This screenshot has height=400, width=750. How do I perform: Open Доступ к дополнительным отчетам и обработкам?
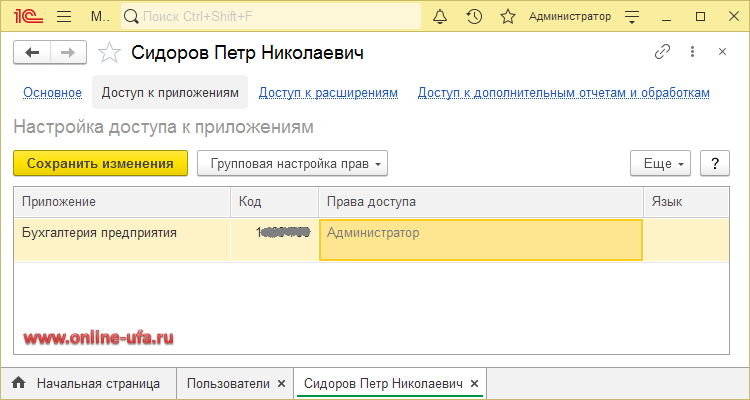click(x=563, y=93)
